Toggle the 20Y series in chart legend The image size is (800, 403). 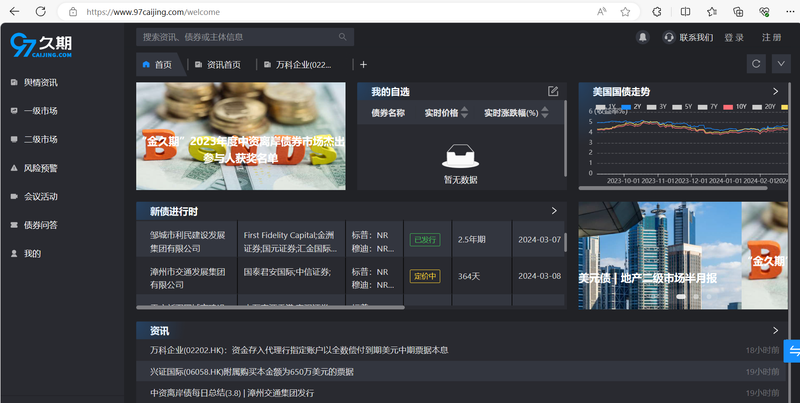point(763,107)
